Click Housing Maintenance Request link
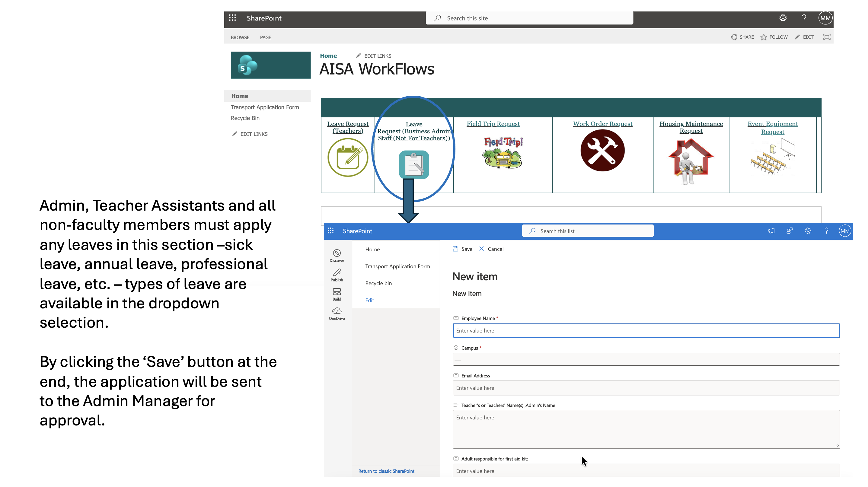 click(691, 127)
